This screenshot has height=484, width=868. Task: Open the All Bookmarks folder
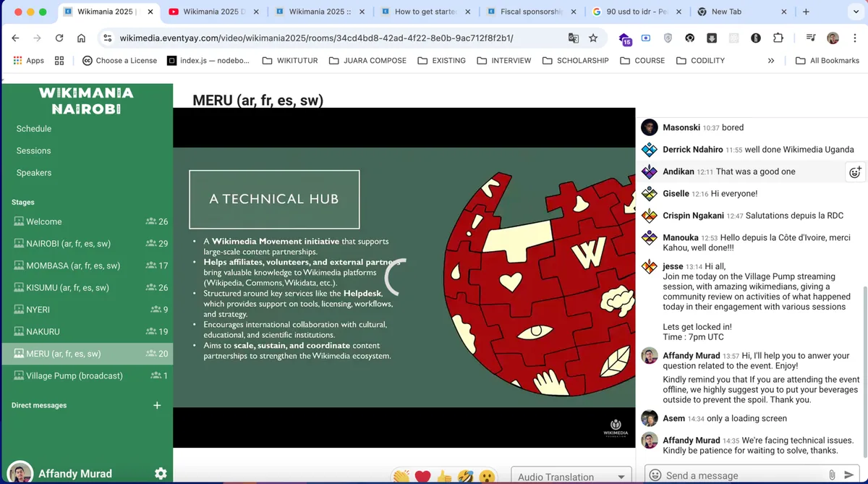coord(827,61)
